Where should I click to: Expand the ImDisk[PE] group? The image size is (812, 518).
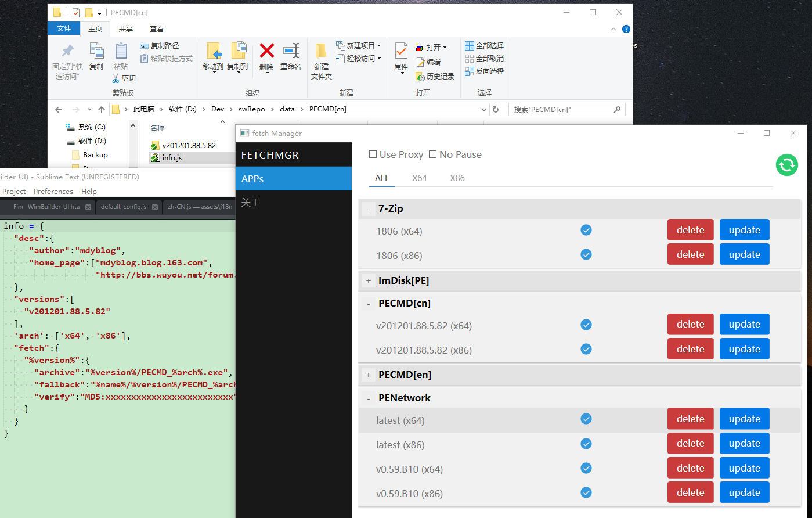pos(368,280)
